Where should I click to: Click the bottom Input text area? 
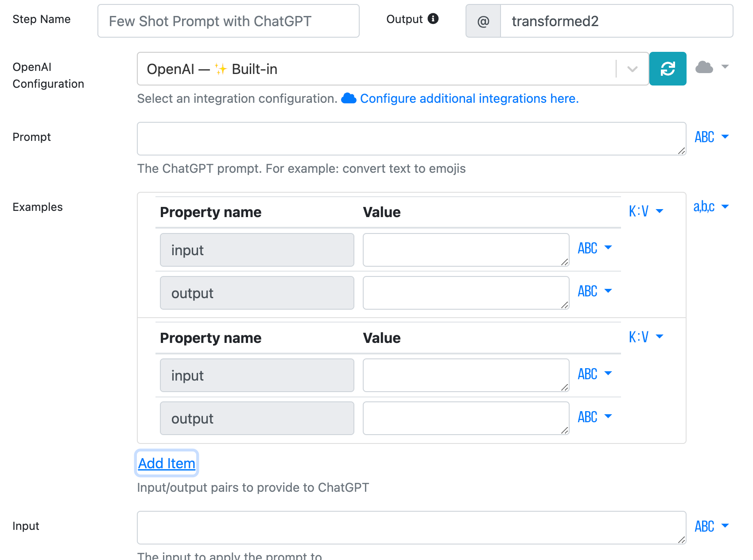tap(411, 528)
